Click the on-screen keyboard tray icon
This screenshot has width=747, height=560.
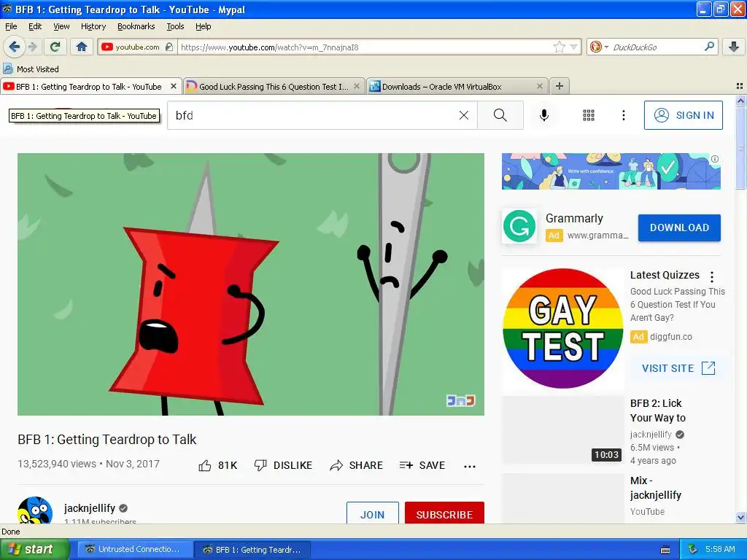tap(665, 550)
